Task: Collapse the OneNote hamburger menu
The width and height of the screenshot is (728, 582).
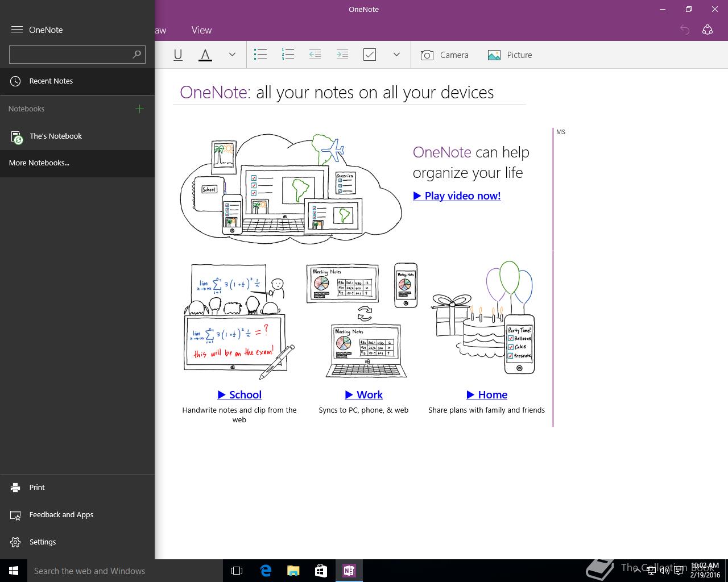Action: coord(17,30)
